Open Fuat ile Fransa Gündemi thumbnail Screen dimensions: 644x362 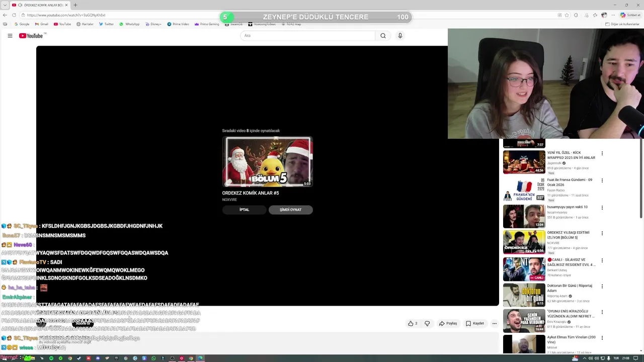524,190
